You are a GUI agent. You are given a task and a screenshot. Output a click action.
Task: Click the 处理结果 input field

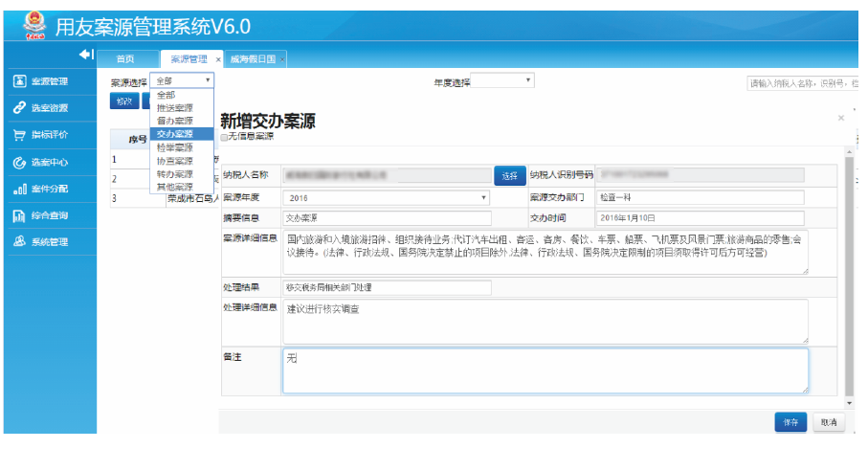coord(387,288)
